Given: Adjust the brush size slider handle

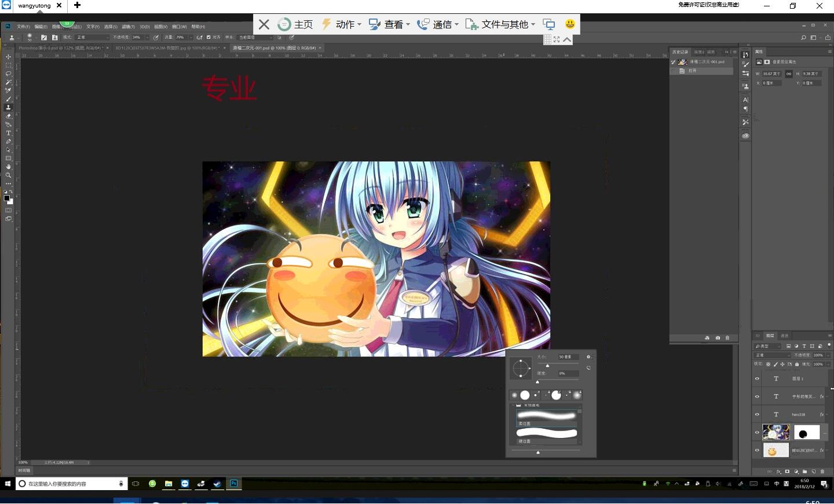Looking at the screenshot, I should 547,366.
